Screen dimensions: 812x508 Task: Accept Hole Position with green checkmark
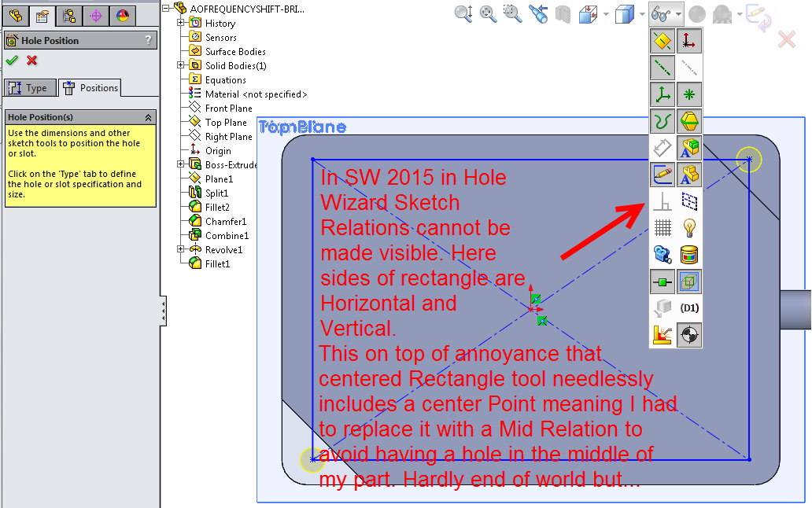pyautogui.click(x=12, y=61)
